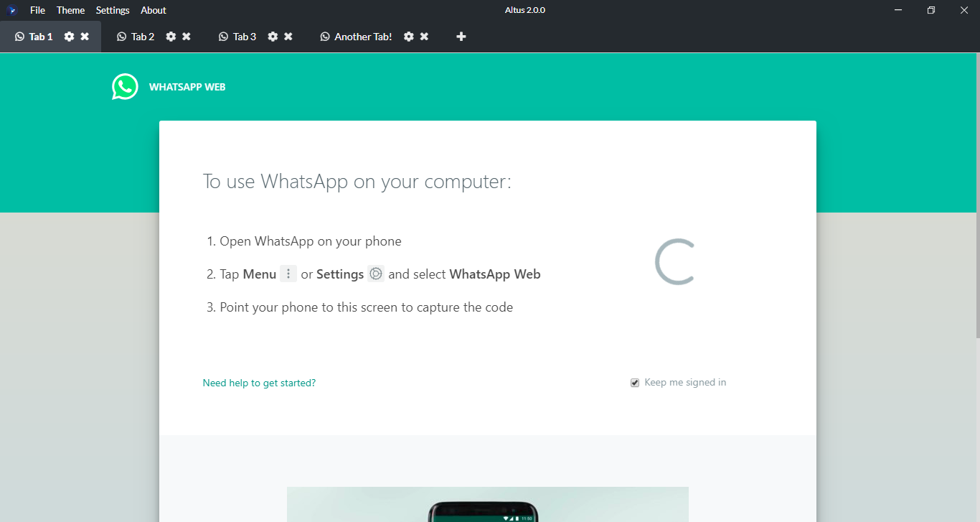This screenshot has height=522, width=980.
Task: Add a new tab with plus icon
Action: tap(461, 37)
